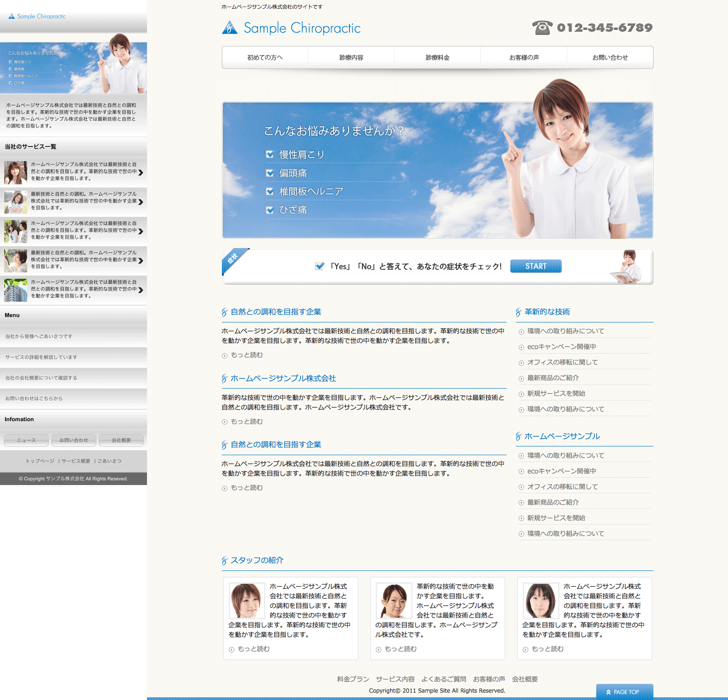This screenshot has height=700, width=728.
Task: Toggle the 慢性肩こり checkbox in hero banner
Action: tap(270, 154)
